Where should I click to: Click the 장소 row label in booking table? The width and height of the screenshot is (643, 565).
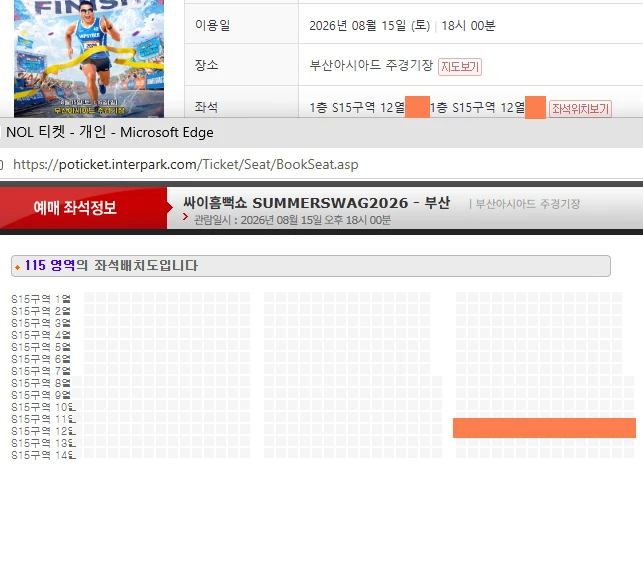coord(206,65)
